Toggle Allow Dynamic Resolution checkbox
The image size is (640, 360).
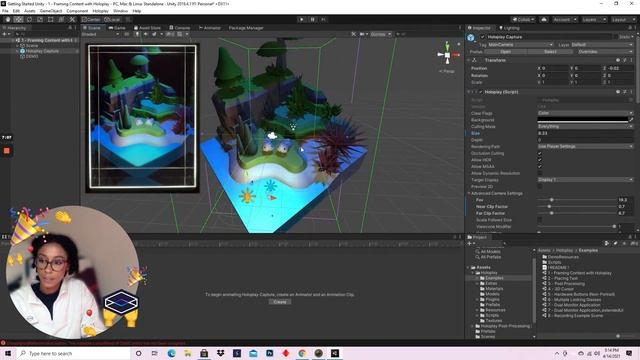tap(540, 173)
